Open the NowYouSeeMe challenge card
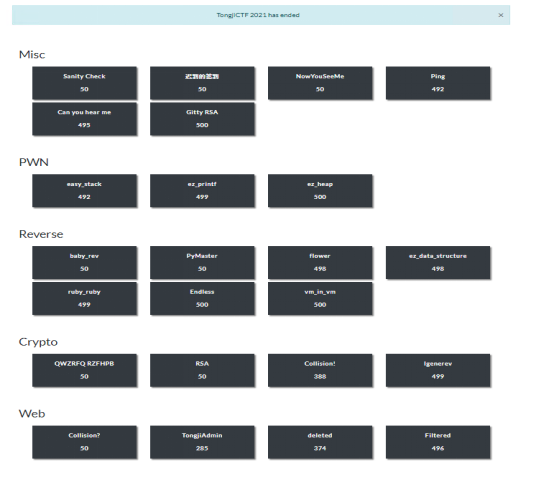Viewport: 554px width, 479px height. pyautogui.click(x=320, y=83)
